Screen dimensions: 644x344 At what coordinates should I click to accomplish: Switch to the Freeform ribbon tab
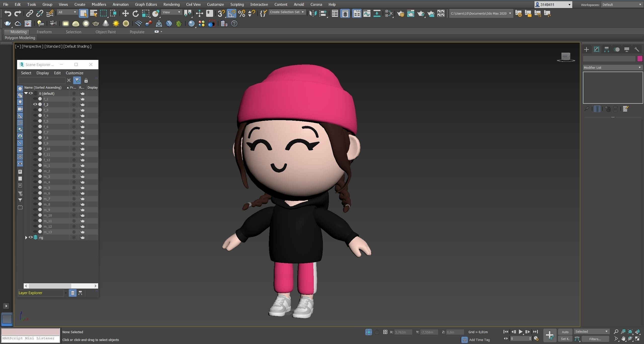44,32
